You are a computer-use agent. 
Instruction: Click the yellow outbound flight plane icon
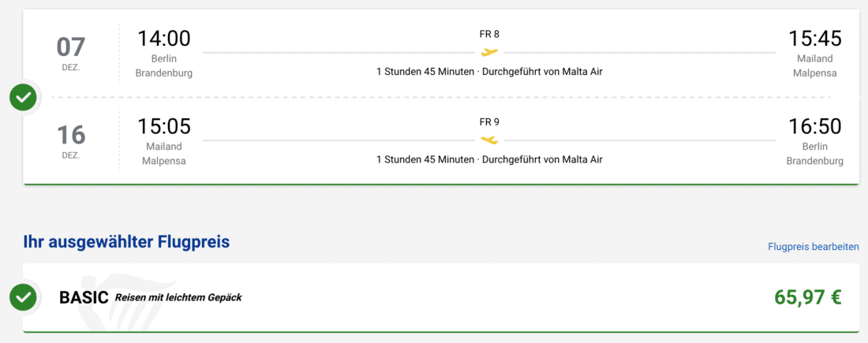tap(490, 52)
